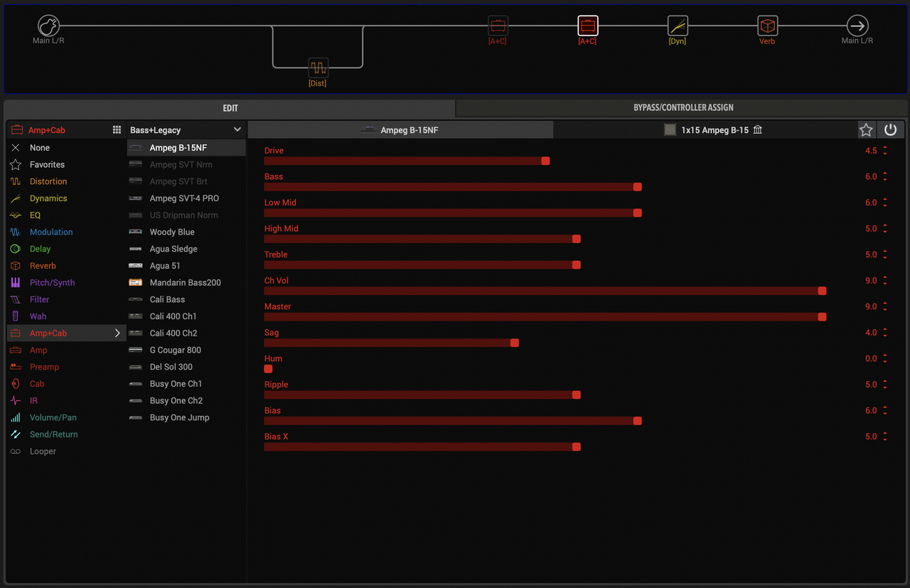Switch to Bypass/Controller Assign tab
910x588 pixels.
click(x=683, y=108)
